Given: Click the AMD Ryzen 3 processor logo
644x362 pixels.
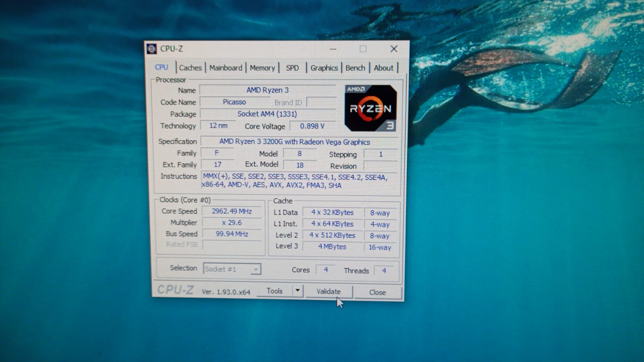Looking at the screenshot, I should (x=371, y=108).
